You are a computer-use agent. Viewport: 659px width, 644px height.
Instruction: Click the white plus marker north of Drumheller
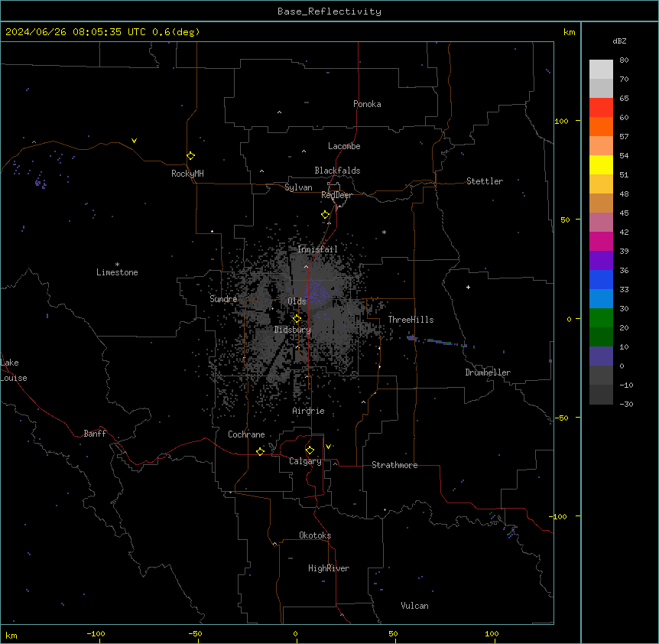click(x=468, y=287)
